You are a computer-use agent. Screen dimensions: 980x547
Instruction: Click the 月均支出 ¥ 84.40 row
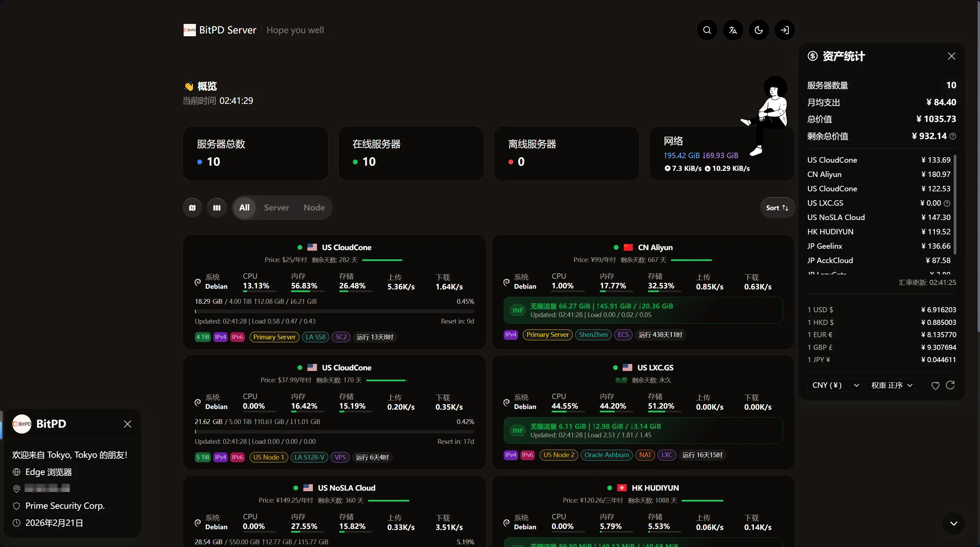click(882, 102)
